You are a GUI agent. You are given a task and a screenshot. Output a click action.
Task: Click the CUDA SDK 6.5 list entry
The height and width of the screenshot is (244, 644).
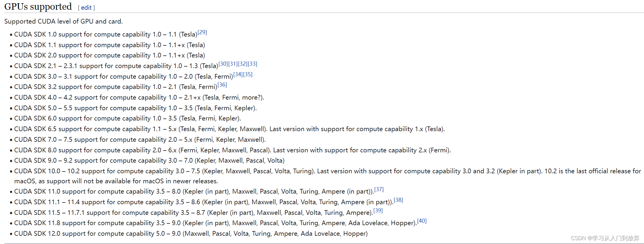coord(229,129)
